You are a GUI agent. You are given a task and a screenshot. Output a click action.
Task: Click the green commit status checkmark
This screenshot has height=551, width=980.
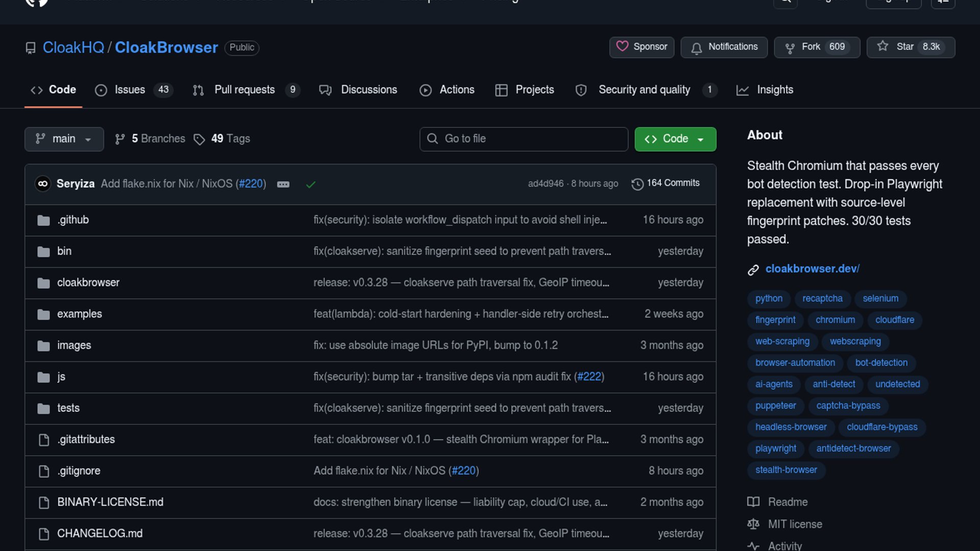(310, 184)
